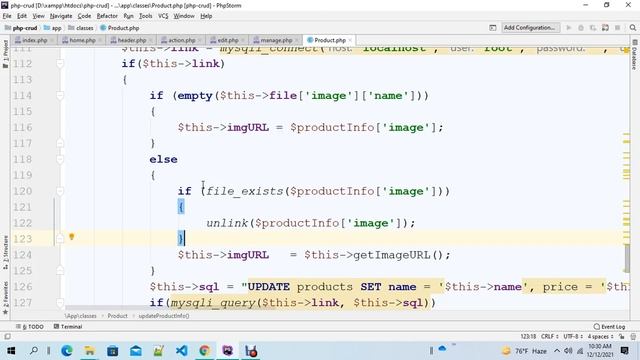Close the manage.php editor tab
Viewport: 640px width, 360px height.
click(296, 40)
